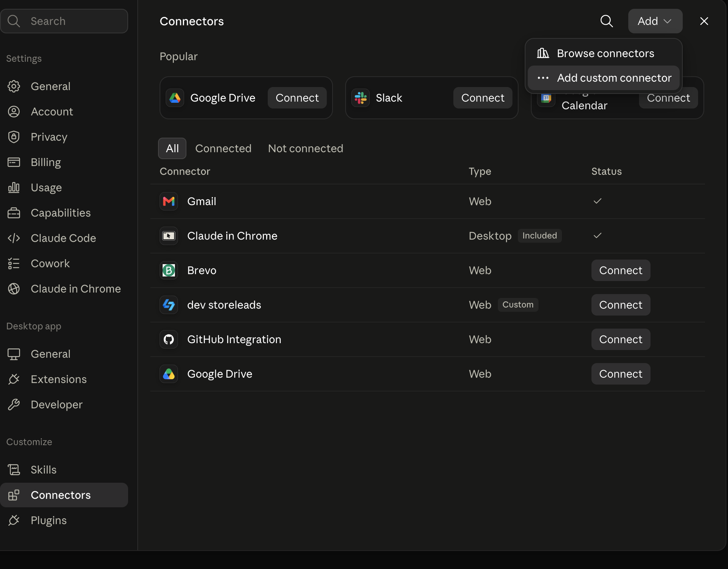Click the Included badge
Viewport: 728px width, 569px height.
[x=540, y=236]
